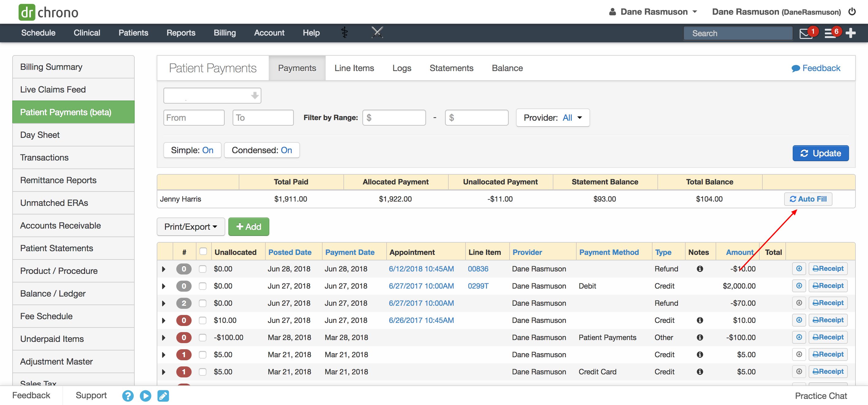Image resolution: width=868 pixels, height=405 pixels.
Task: Click the notes info icon in Credit Card row
Action: [x=700, y=372]
